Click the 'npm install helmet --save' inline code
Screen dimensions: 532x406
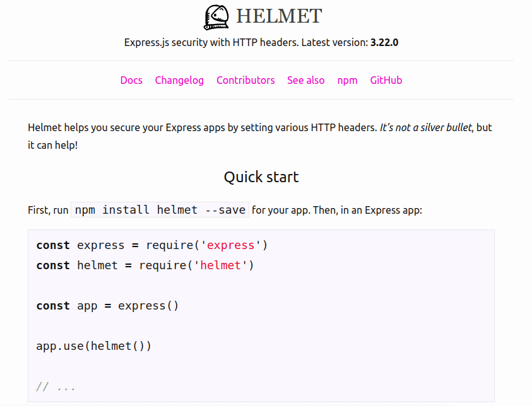pyautogui.click(x=160, y=210)
